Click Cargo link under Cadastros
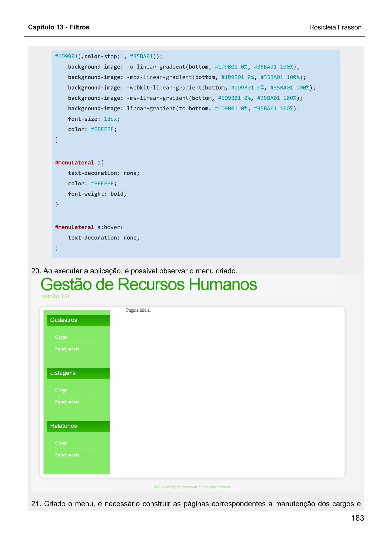The height and width of the screenshot is (555, 392). [x=61, y=337]
